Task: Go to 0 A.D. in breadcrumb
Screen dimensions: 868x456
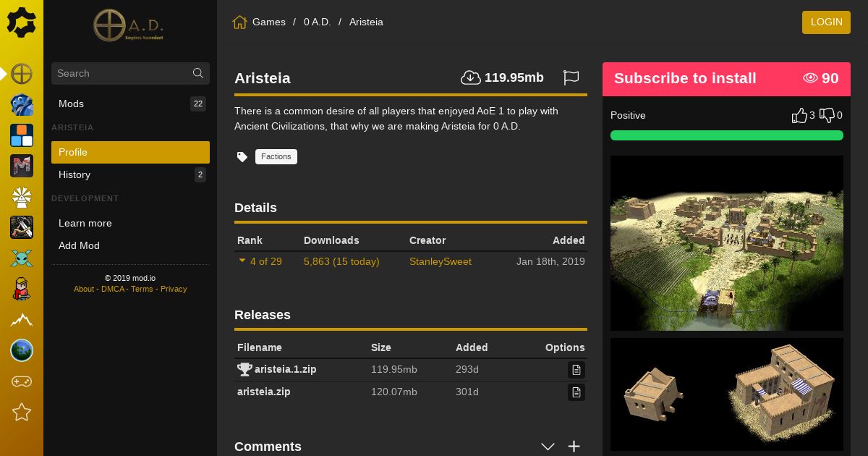Action: (317, 22)
